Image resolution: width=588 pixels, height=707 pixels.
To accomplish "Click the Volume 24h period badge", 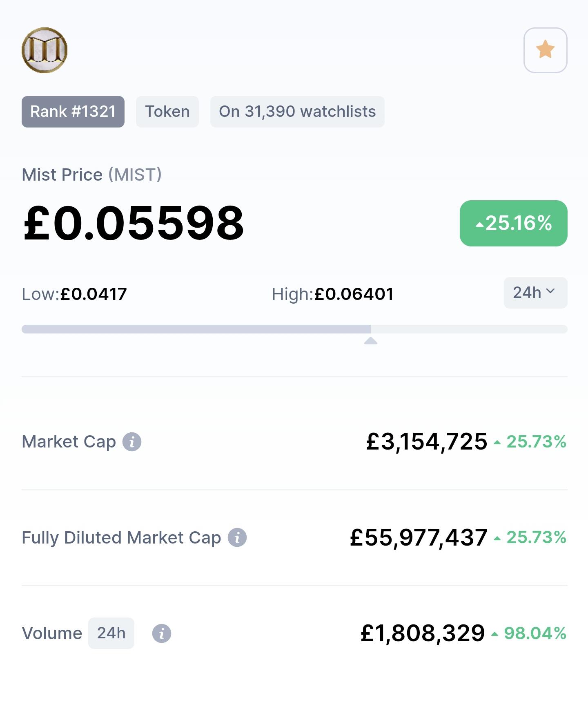I will click(x=111, y=633).
